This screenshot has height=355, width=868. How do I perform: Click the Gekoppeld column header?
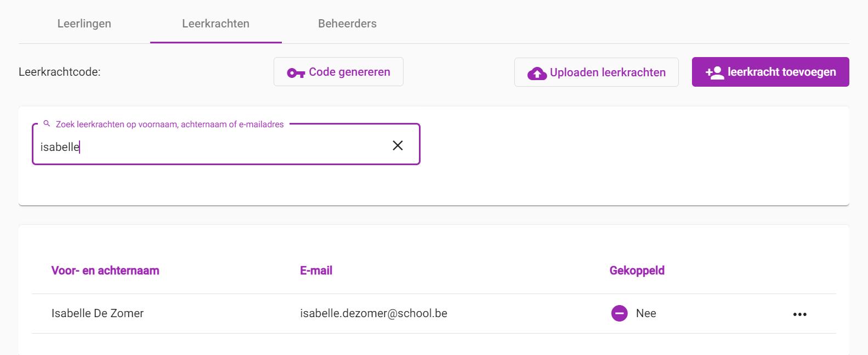tap(637, 271)
